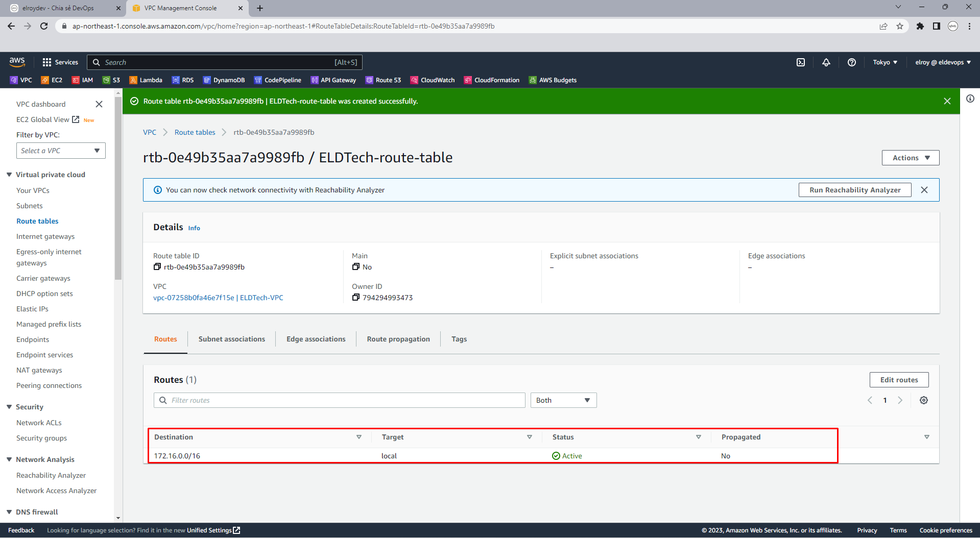Sort routes by Destination column
Image resolution: width=980 pixels, height=538 pixels.
359,437
